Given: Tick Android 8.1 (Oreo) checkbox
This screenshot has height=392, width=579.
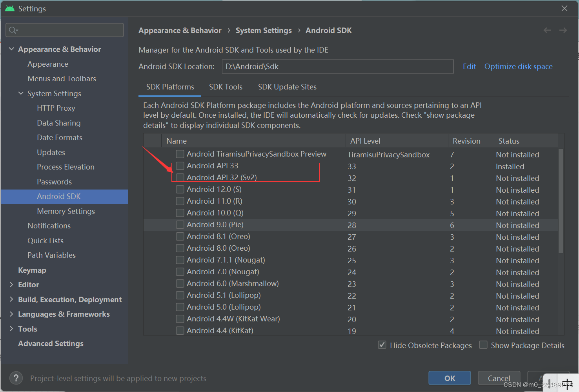Looking at the screenshot, I should 180,236.
